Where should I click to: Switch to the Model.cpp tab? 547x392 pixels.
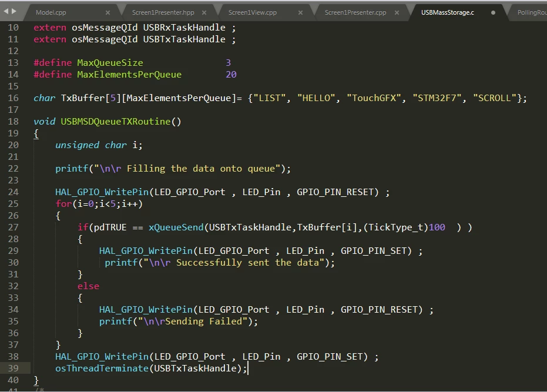click(x=51, y=12)
